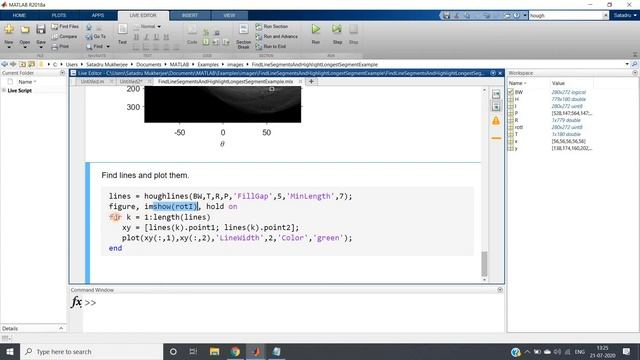Click the Text insert icon
The width and height of the screenshot is (640, 360).
(122, 29)
